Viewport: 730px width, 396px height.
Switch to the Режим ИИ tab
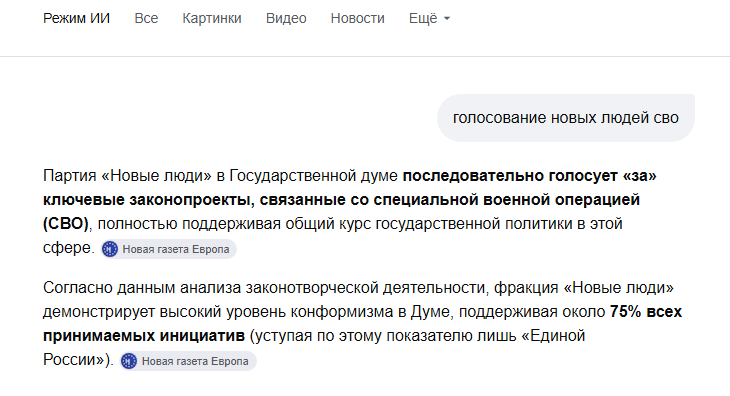[76, 19]
